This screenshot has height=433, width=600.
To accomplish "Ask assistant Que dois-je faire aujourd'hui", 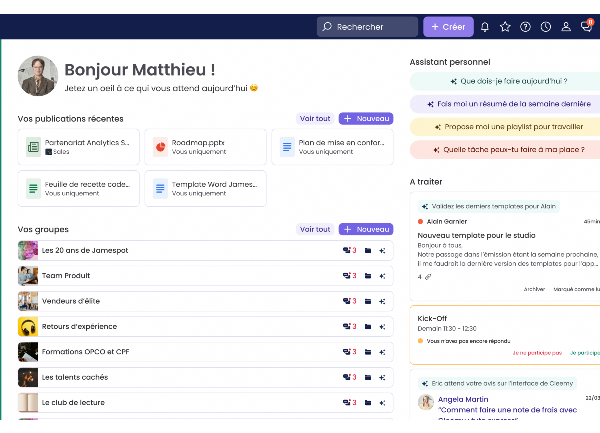I will 505,81.
